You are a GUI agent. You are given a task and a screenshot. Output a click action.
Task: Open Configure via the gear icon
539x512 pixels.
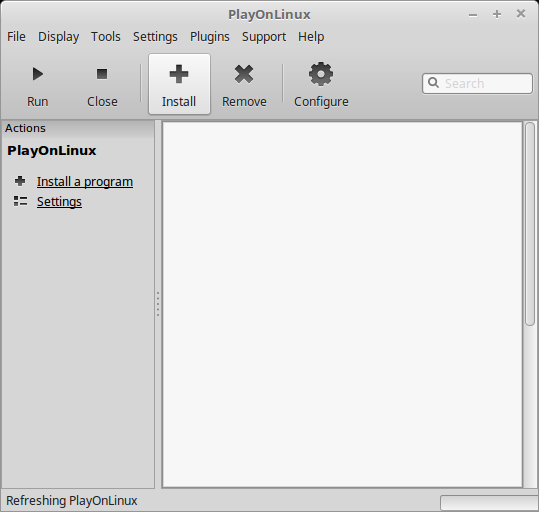click(321, 74)
